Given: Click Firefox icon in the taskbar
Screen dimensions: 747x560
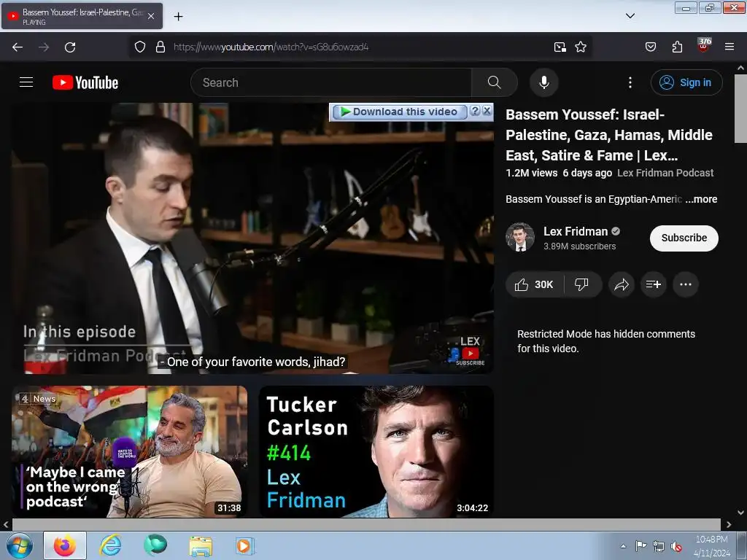Looking at the screenshot, I should click(65, 545).
